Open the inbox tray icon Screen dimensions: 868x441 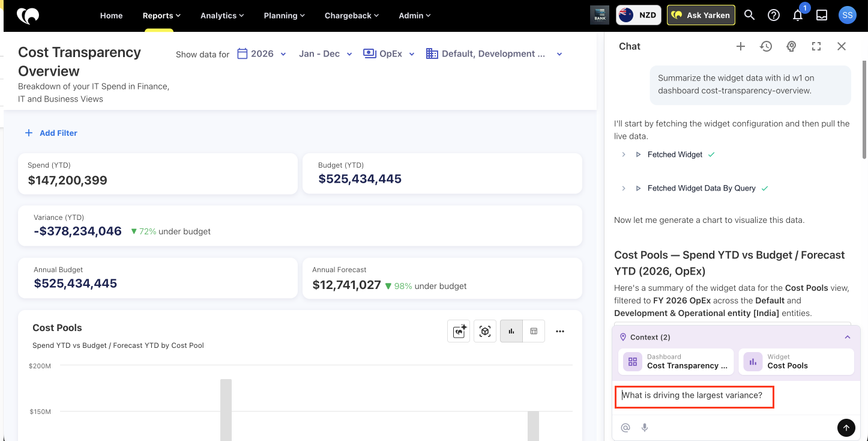(x=822, y=16)
